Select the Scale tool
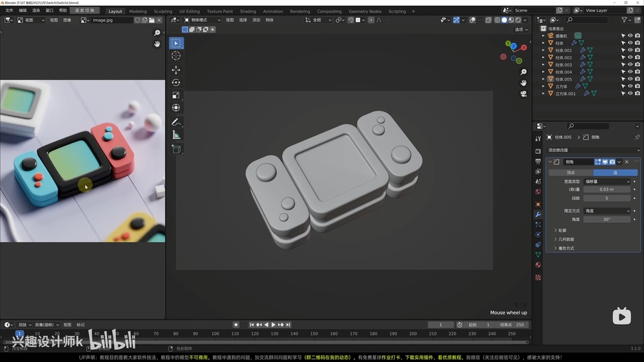 (176, 95)
